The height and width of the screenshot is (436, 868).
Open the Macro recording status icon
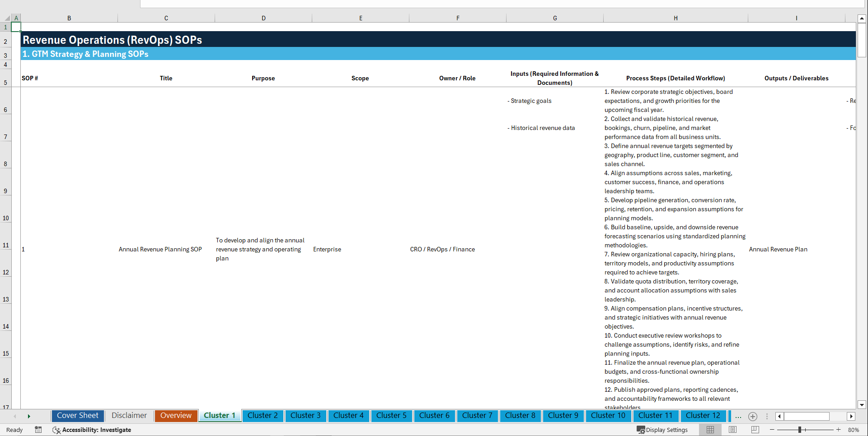tap(38, 430)
